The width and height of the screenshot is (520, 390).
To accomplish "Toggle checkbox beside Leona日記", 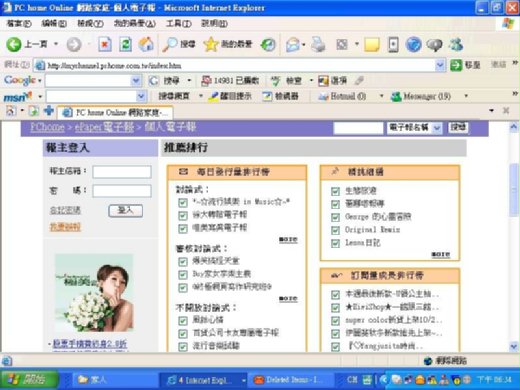I will coord(335,243).
